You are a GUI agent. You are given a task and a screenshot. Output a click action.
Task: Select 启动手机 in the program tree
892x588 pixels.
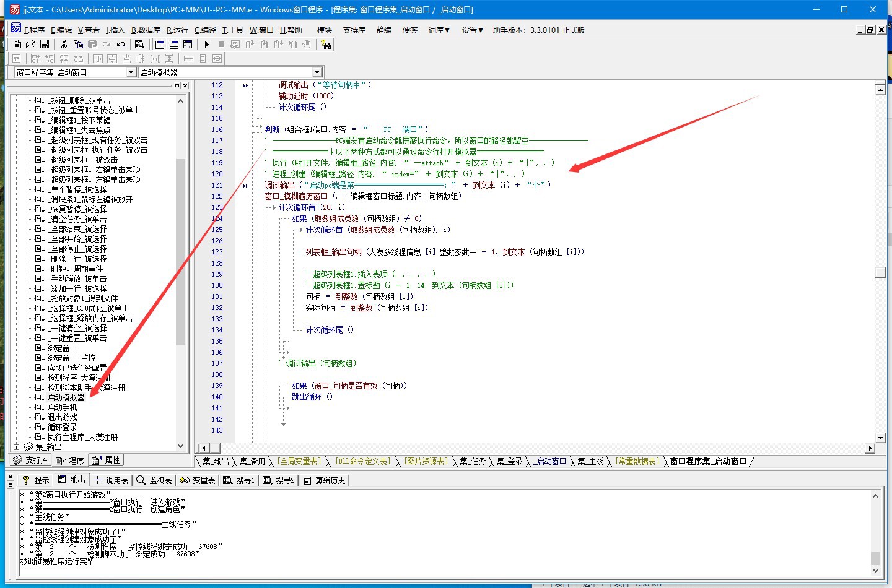coord(62,407)
